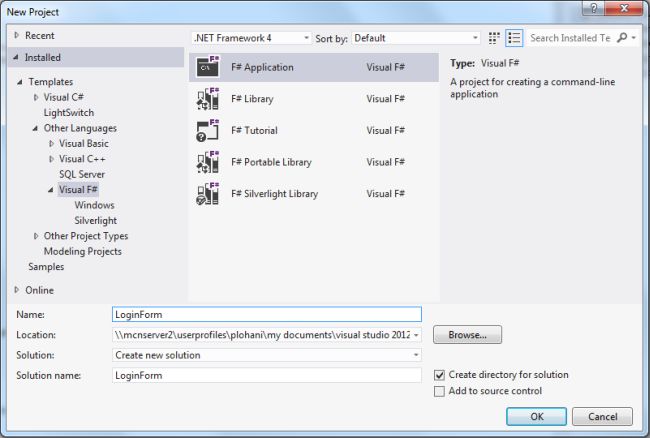This screenshot has height=438, width=650.
Task: Select the Visual Basic tree label
Action: point(84,144)
